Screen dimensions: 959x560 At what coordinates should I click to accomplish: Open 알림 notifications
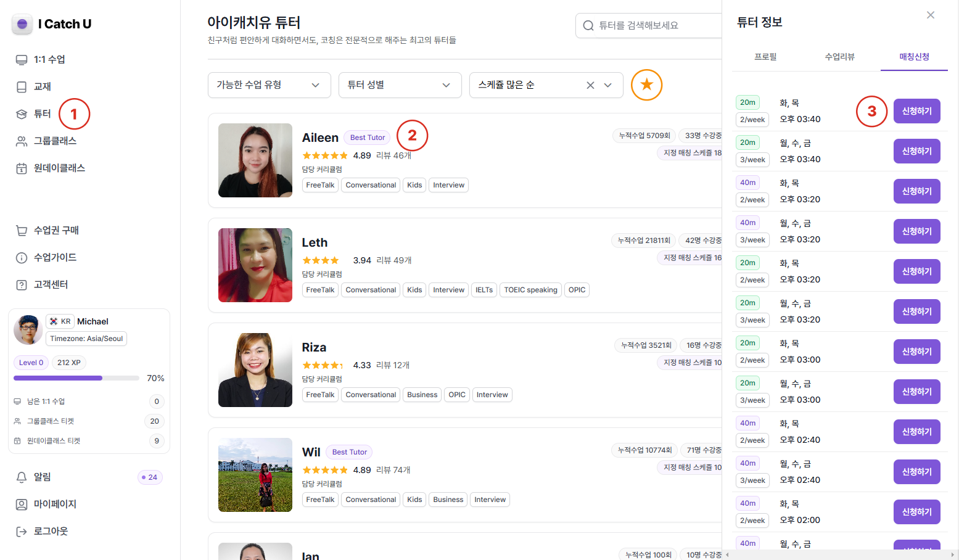click(x=34, y=477)
